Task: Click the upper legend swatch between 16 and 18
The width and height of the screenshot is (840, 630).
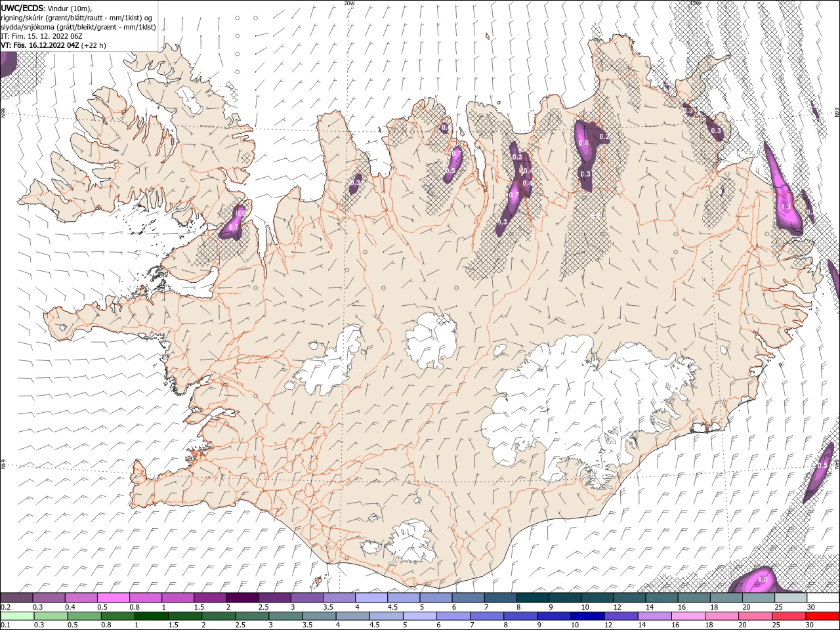Action: click(x=694, y=598)
